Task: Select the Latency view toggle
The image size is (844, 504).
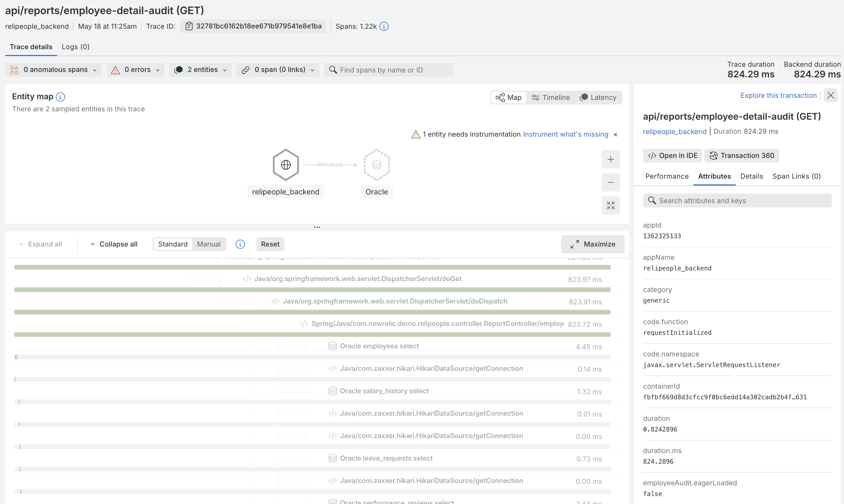Action: (598, 98)
